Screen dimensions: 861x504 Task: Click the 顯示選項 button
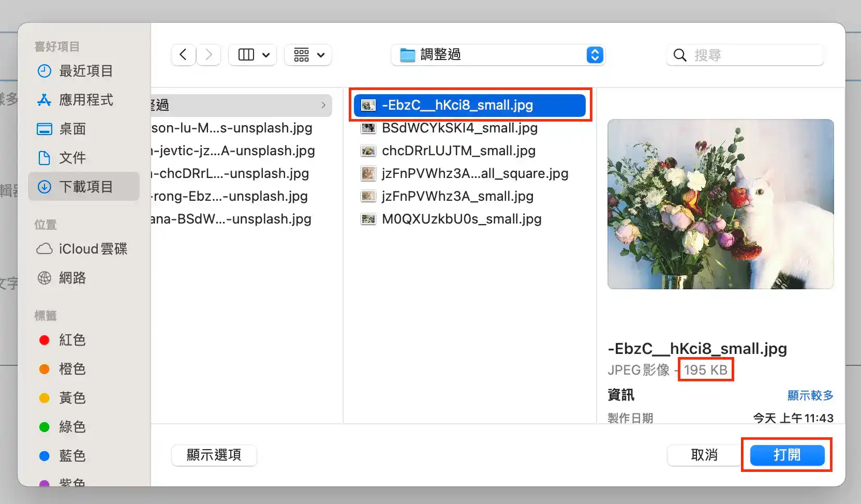214,455
